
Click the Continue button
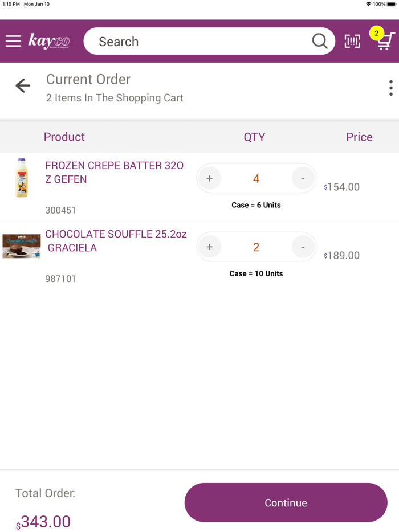coord(286,502)
